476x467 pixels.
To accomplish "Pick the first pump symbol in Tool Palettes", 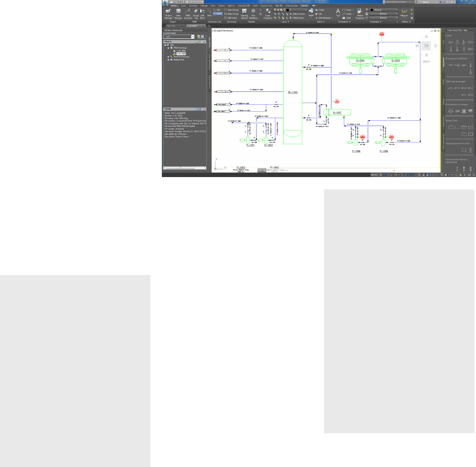I will click(x=451, y=42).
